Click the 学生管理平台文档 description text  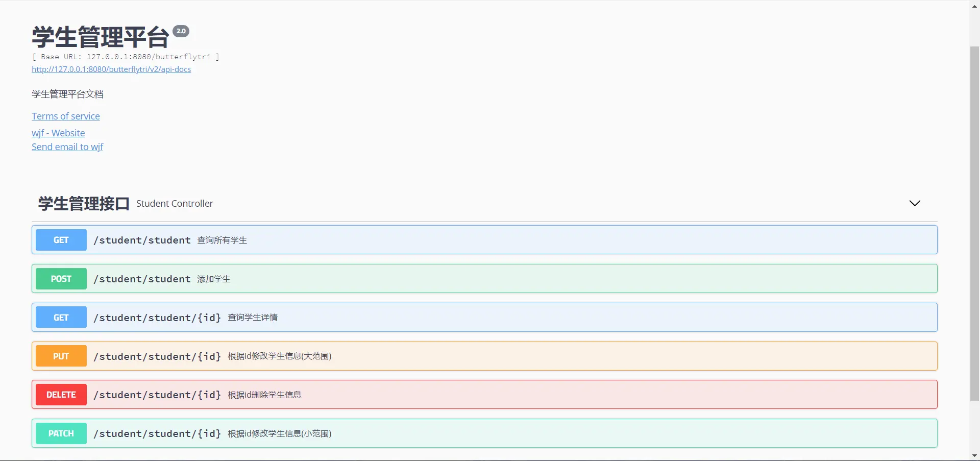tap(67, 94)
